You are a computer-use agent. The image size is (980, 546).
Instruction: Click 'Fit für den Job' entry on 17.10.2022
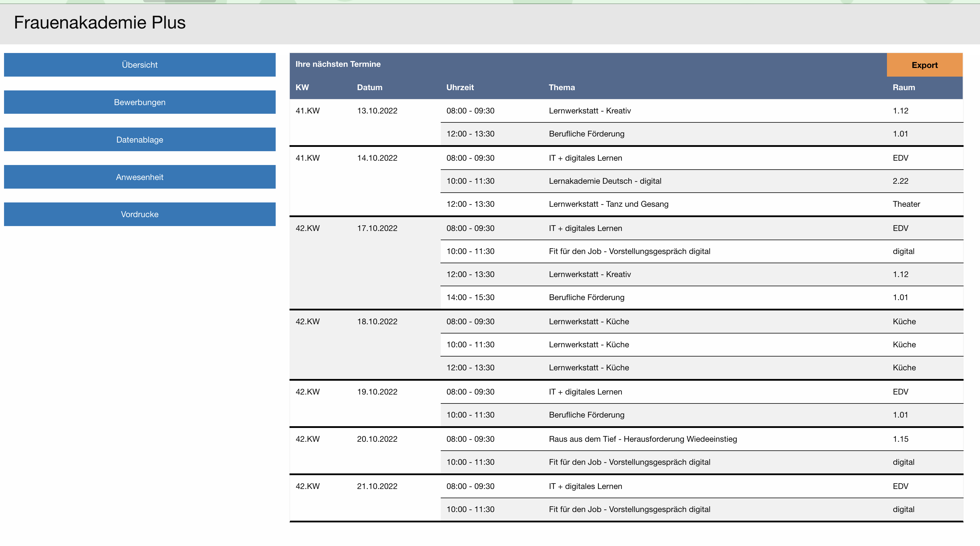pos(629,251)
